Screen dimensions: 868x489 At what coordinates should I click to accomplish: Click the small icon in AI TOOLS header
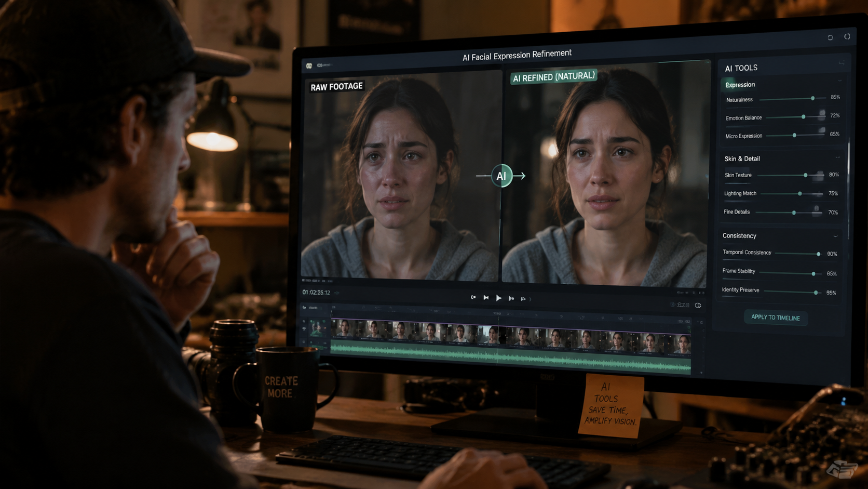(x=841, y=63)
